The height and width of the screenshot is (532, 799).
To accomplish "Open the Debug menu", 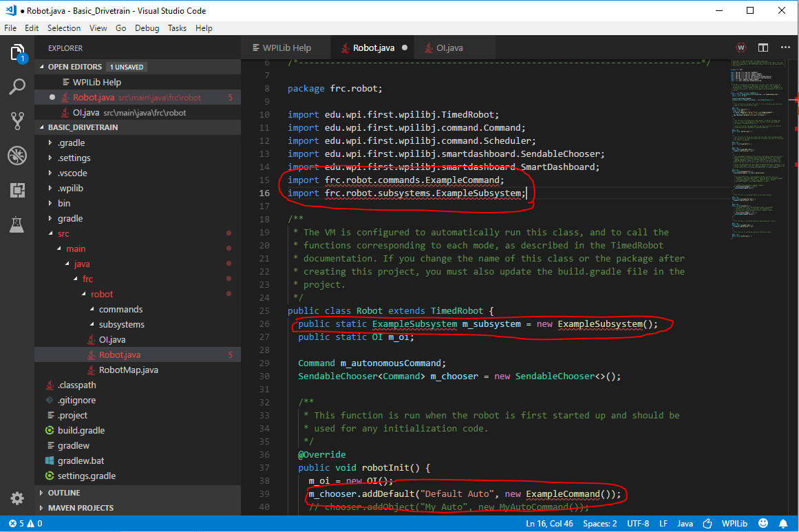I will [x=147, y=28].
